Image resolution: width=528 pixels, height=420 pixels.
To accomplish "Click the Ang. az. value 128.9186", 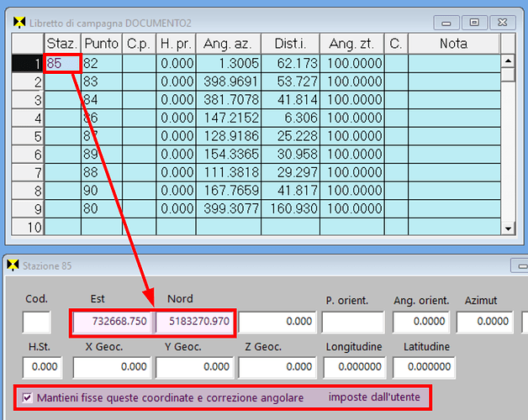I will pyautogui.click(x=229, y=136).
